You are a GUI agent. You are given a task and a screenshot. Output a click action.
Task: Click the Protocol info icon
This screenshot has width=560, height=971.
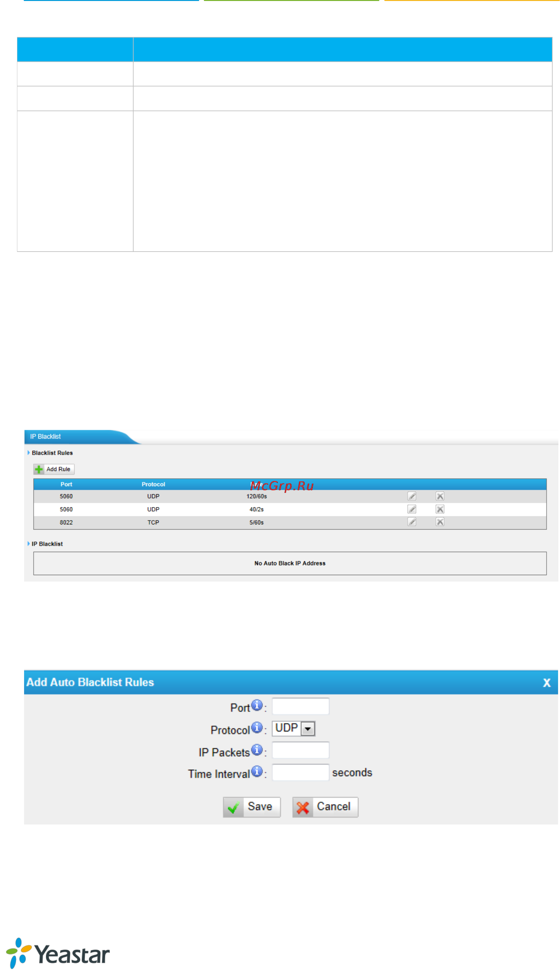257,727
